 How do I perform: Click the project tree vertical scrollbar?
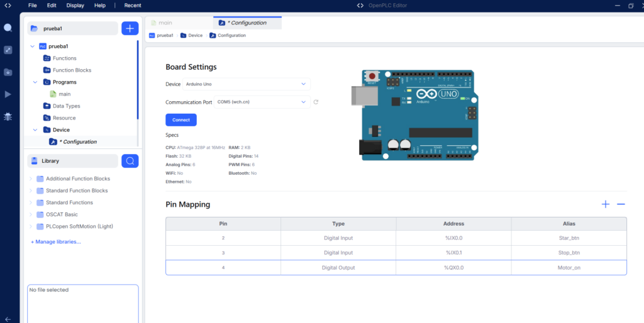tap(138, 80)
